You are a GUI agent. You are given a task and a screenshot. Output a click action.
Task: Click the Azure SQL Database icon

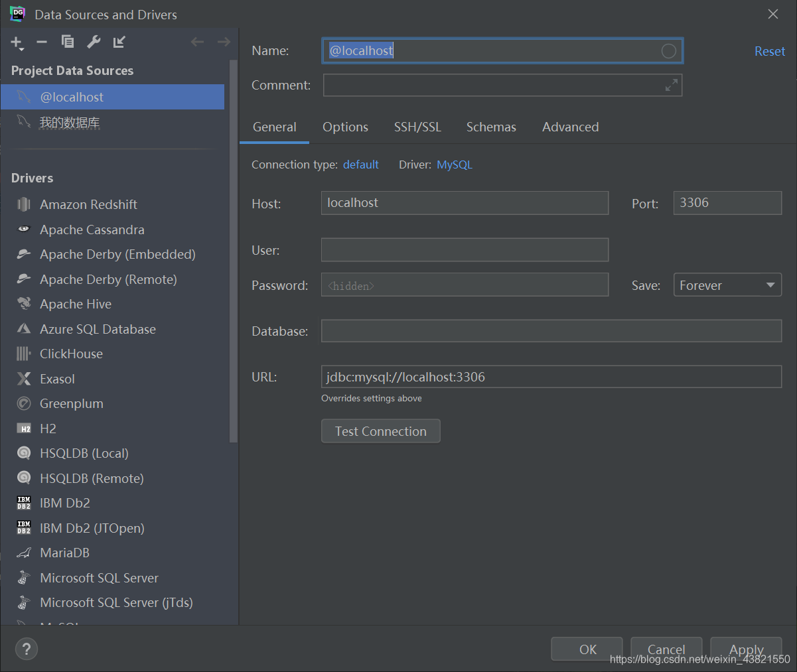pos(24,328)
